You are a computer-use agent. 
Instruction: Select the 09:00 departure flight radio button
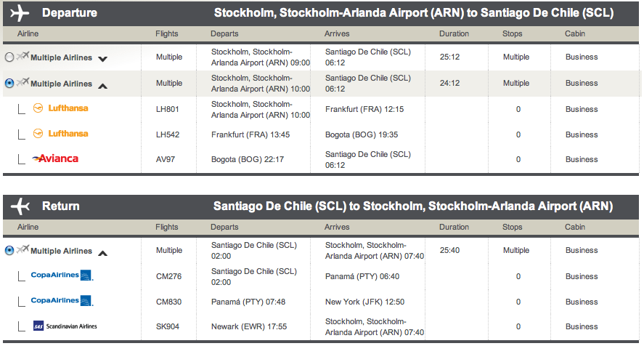pyautogui.click(x=9, y=57)
